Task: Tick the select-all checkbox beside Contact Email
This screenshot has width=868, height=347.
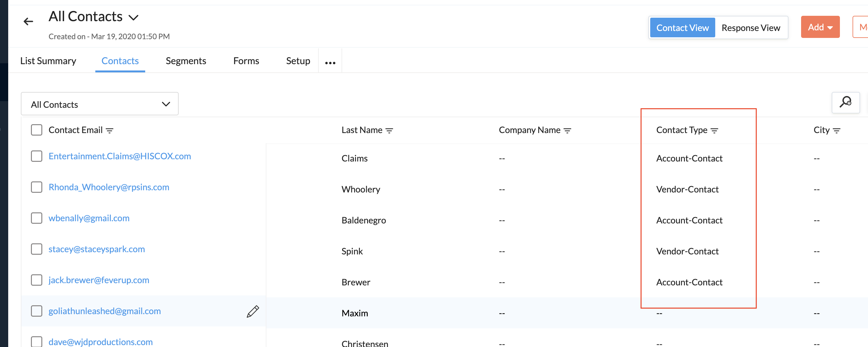Action: pyautogui.click(x=36, y=130)
